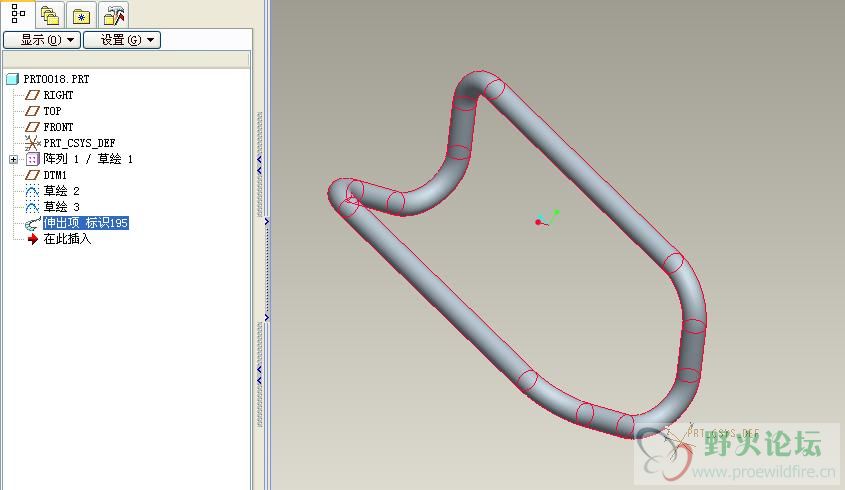The width and height of the screenshot is (845, 490).
Task: Select the 草绘 3 sketch feature
Action: click(x=61, y=207)
